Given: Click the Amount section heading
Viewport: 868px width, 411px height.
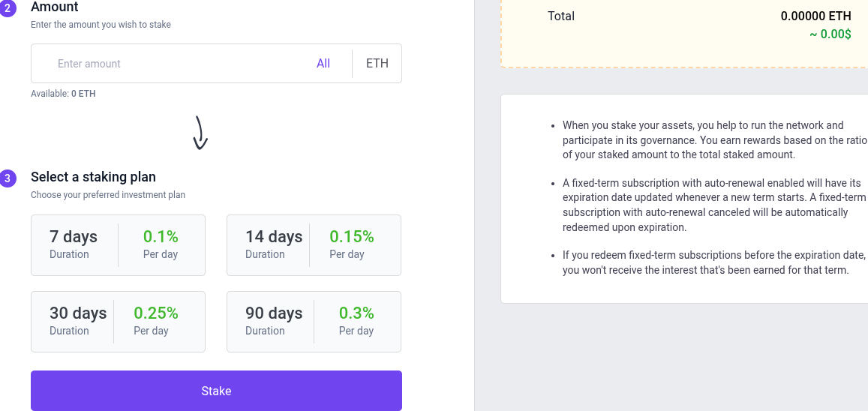Looking at the screenshot, I should [55, 7].
